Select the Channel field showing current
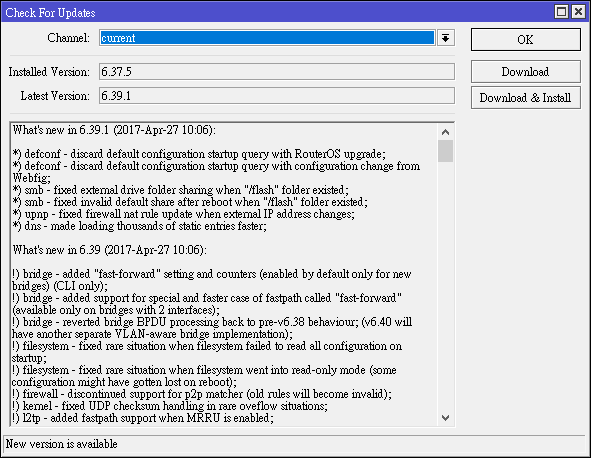Screen dimensions: 591x458 pyautogui.click(x=267, y=38)
